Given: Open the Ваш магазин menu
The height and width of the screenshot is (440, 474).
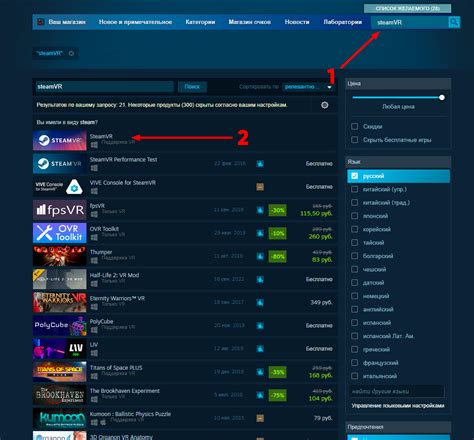Looking at the screenshot, I should (x=67, y=22).
